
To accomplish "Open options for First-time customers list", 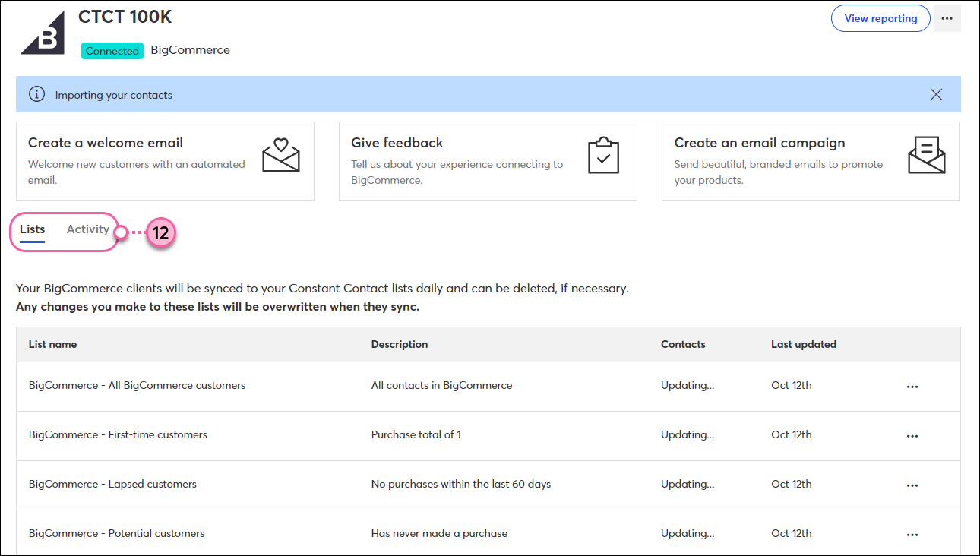I will (912, 436).
